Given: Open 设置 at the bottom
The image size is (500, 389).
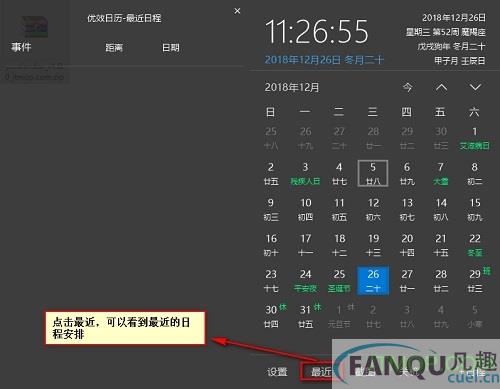Looking at the screenshot, I should pos(277,371).
